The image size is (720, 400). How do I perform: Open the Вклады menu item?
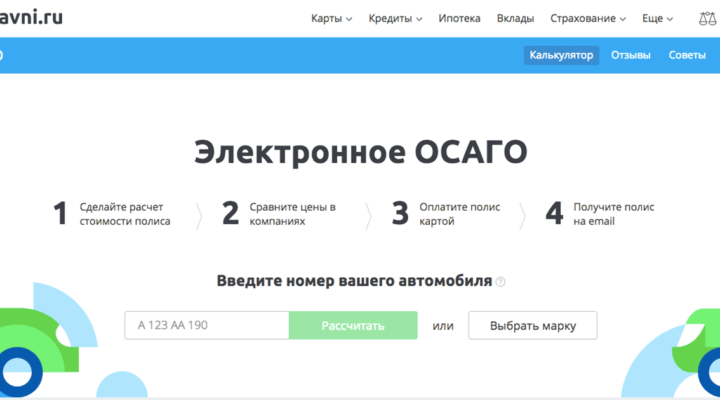pos(514,18)
